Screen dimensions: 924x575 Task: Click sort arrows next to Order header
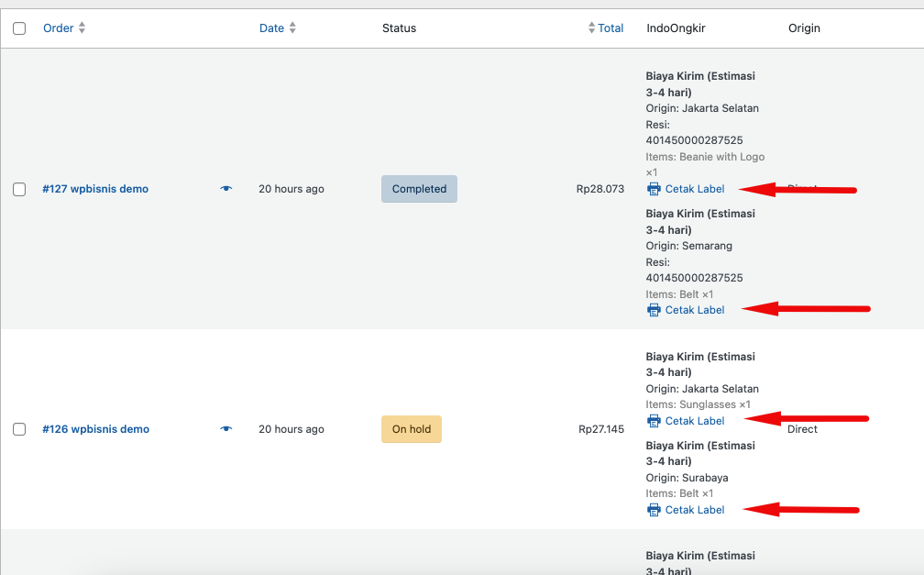(82, 28)
